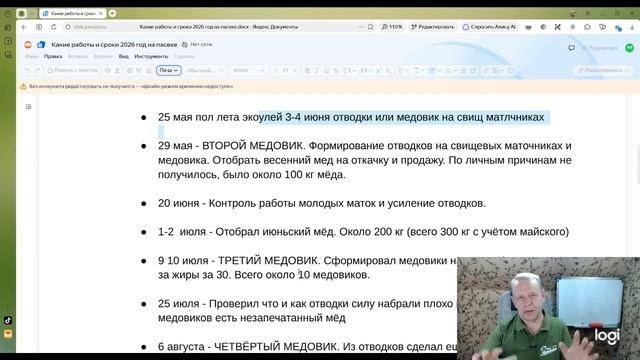Click the orange Yandex 360 logo

(x=28, y=44)
